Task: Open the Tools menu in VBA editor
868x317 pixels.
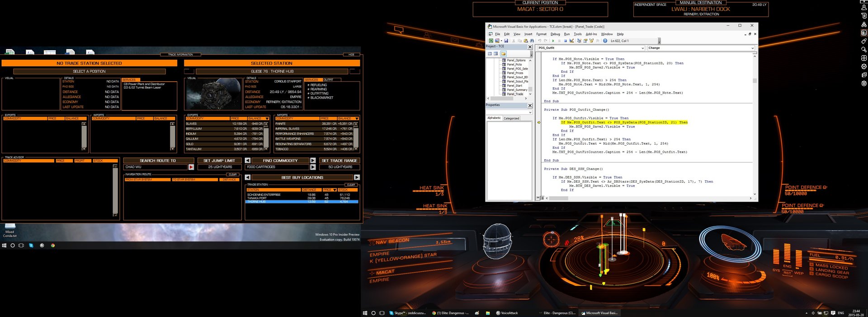Action: click(x=578, y=34)
